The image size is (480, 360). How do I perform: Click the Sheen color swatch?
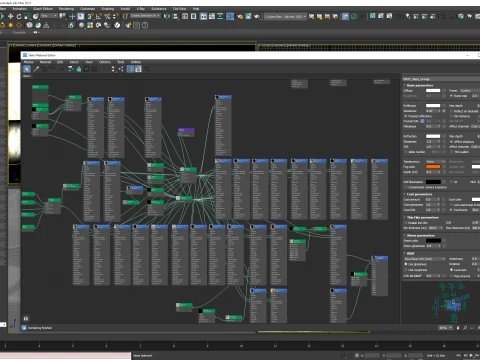[433, 241]
